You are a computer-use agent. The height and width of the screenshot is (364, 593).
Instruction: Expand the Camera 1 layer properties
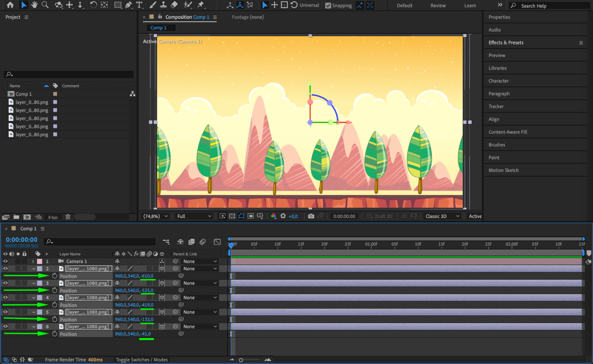point(33,261)
